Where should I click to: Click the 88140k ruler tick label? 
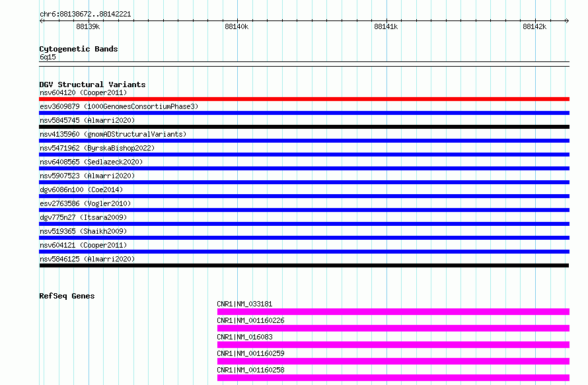pyautogui.click(x=237, y=26)
